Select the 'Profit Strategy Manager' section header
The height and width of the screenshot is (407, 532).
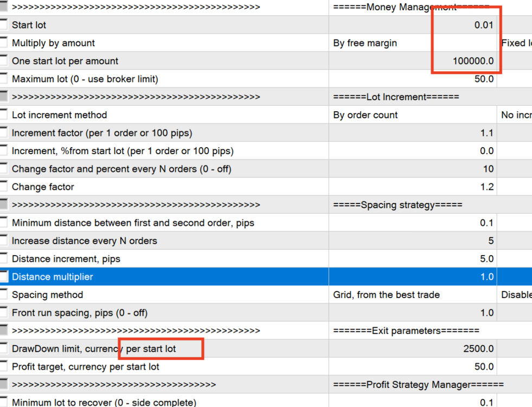[418, 385]
